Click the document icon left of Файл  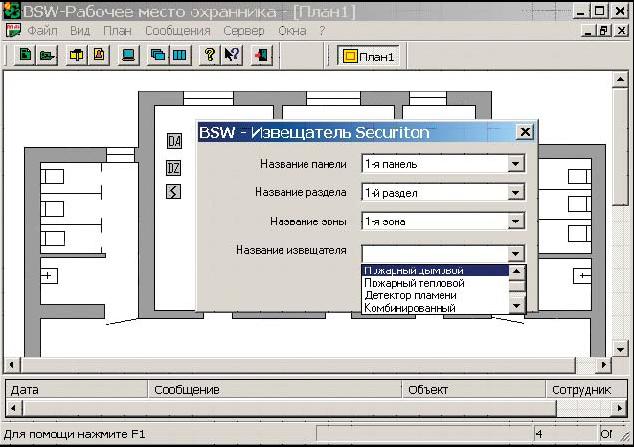(13, 31)
